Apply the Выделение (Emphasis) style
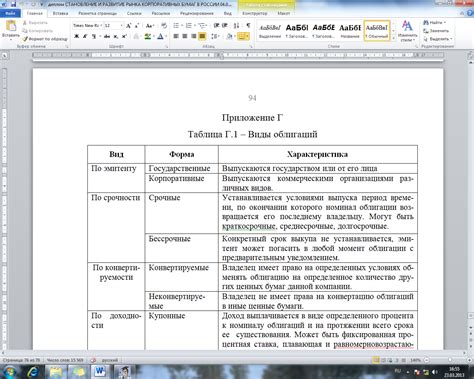This screenshot has height=379, width=474. [x=270, y=31]
